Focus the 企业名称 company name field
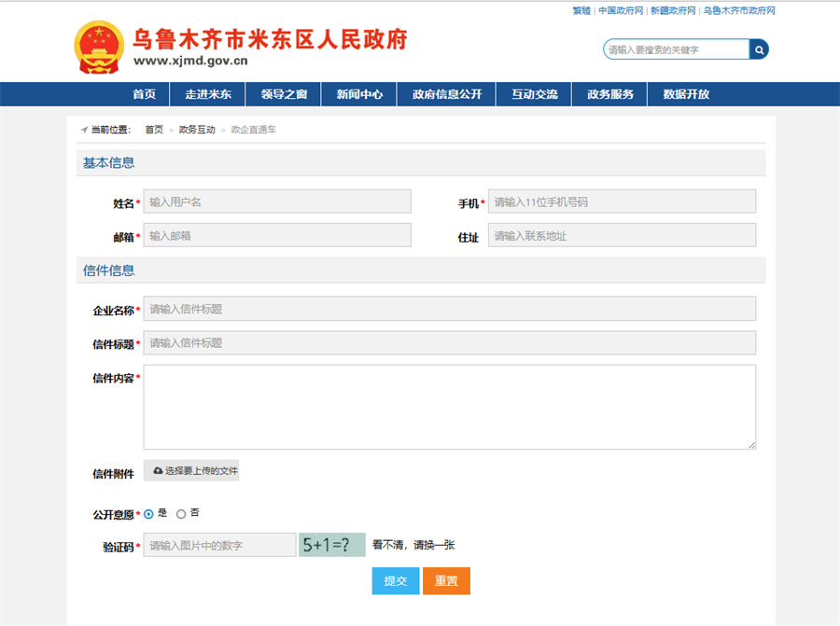 point(449,309)
